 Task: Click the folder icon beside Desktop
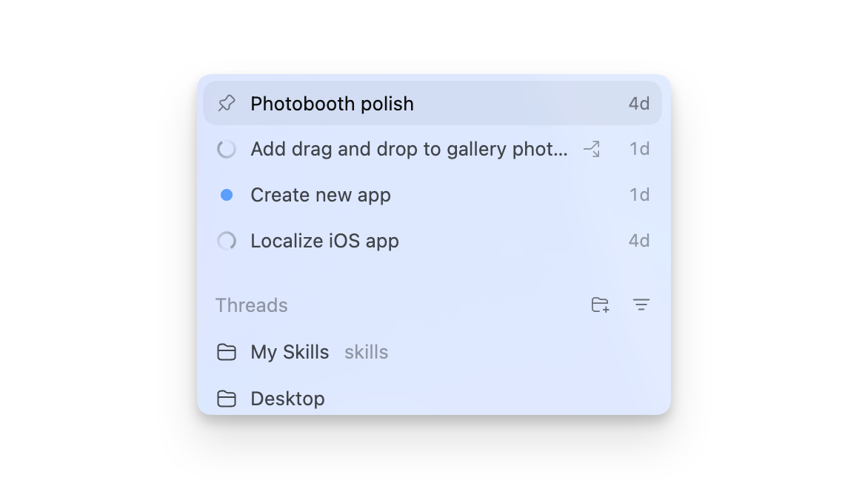click(x=227, y=399)
